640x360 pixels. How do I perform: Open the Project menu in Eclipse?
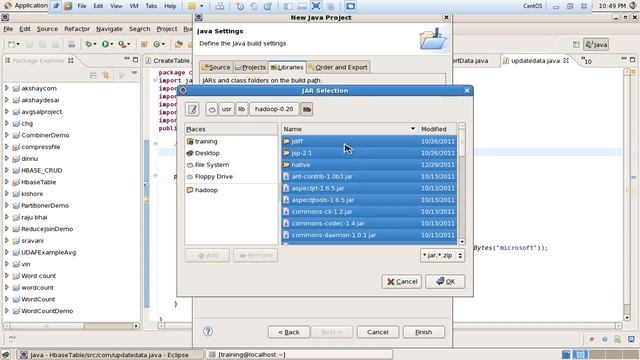(167, 29)
